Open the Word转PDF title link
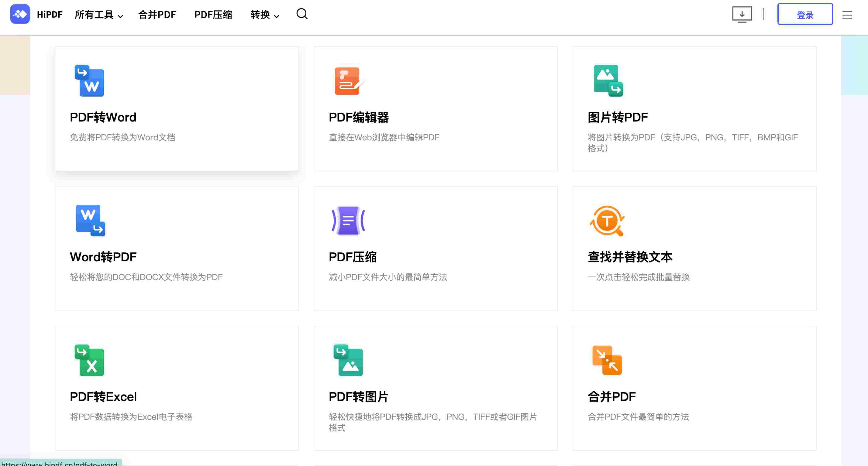Screen dimensions: 868x466 coord(103,257)
